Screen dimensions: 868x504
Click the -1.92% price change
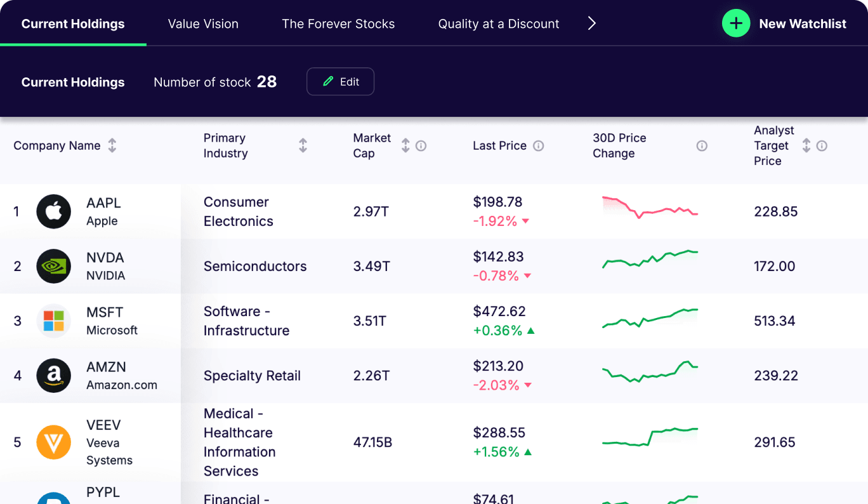[495, 222]
